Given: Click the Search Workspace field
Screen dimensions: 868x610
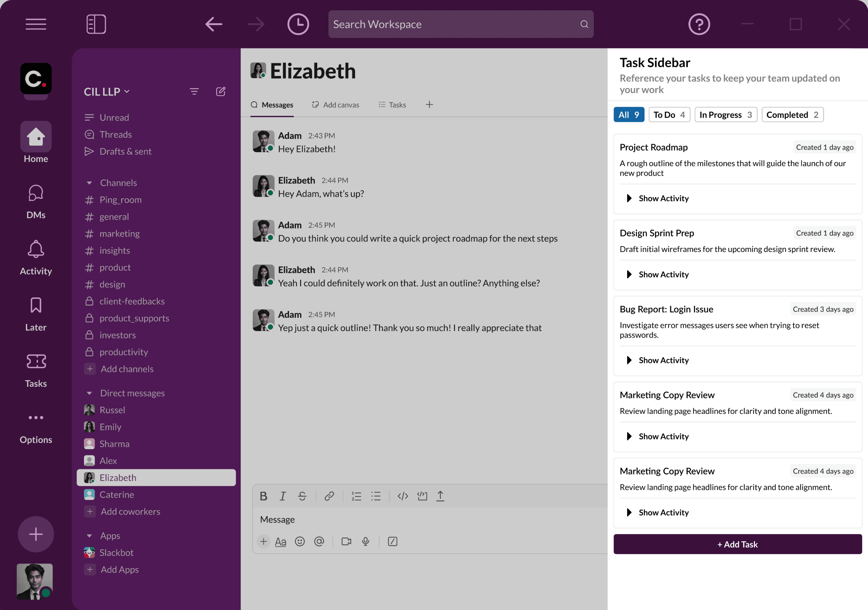Looking at the screenshot, I should 454,24.
